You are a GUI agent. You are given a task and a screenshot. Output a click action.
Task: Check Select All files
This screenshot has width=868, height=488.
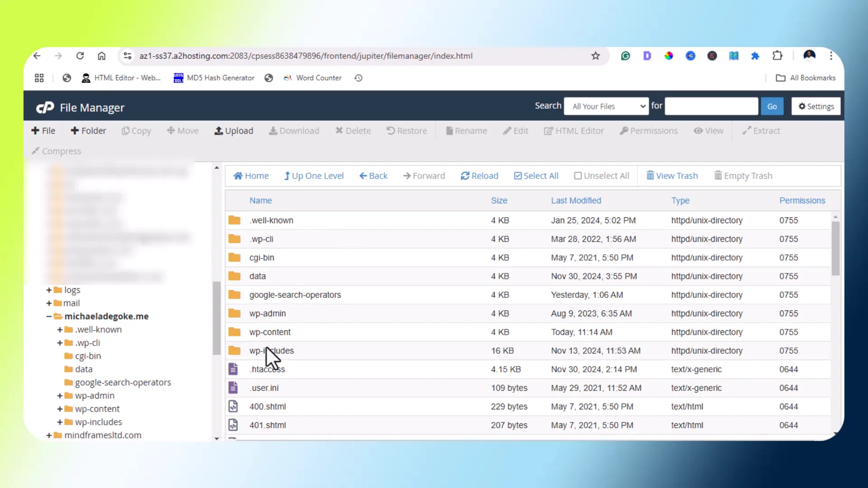(x=536, y=176)
